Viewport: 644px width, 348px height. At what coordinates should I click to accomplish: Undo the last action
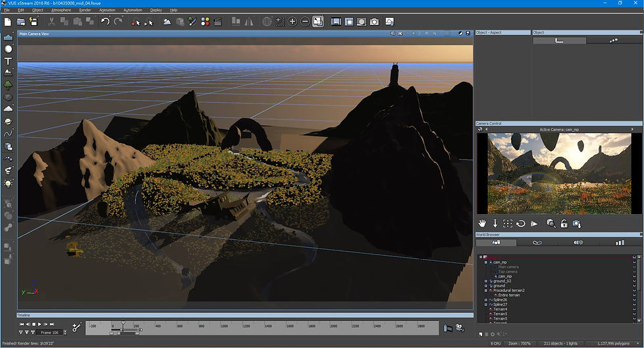(x=105, y=21)
